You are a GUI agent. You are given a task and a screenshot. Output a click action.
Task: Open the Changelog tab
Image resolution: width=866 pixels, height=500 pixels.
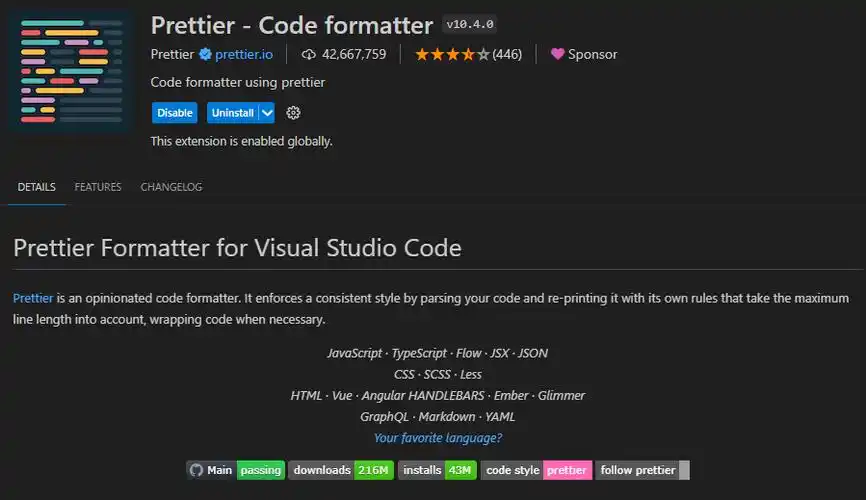coord(171,187)
